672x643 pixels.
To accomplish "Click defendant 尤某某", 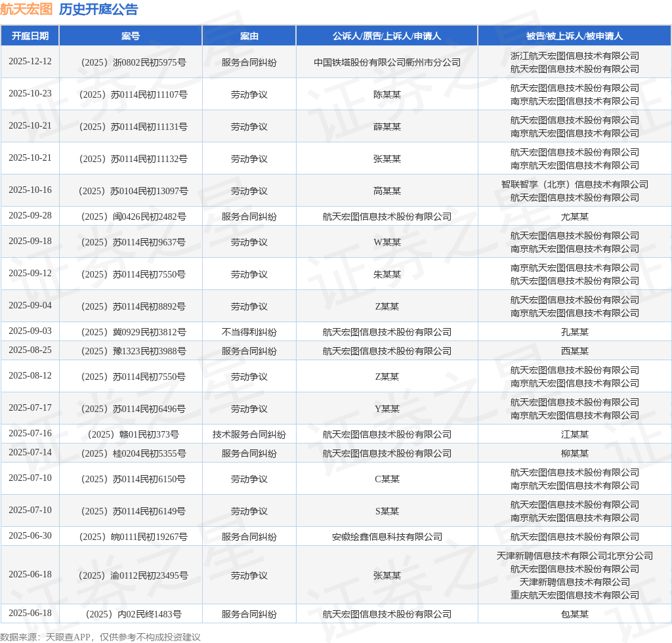I will point(575,217).
